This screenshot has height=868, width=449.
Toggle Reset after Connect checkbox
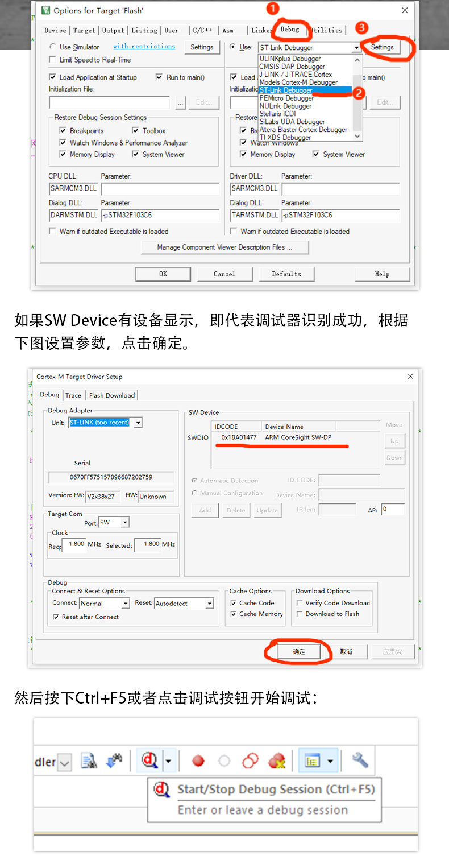(x=56, y=617)
